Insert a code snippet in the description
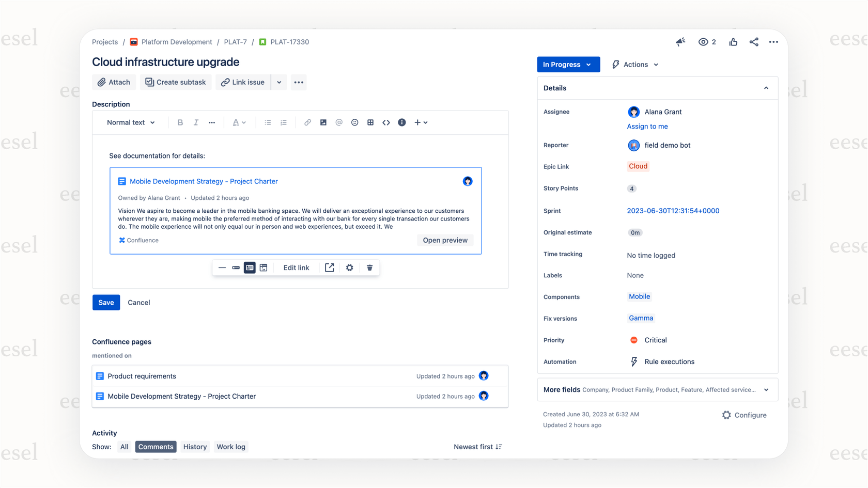This screenshot has width=868, height=488. click(386, 122)
